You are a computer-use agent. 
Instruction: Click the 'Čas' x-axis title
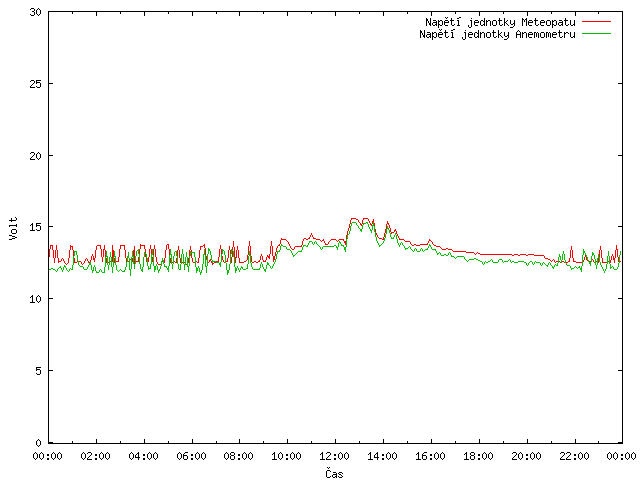[334, 473]
